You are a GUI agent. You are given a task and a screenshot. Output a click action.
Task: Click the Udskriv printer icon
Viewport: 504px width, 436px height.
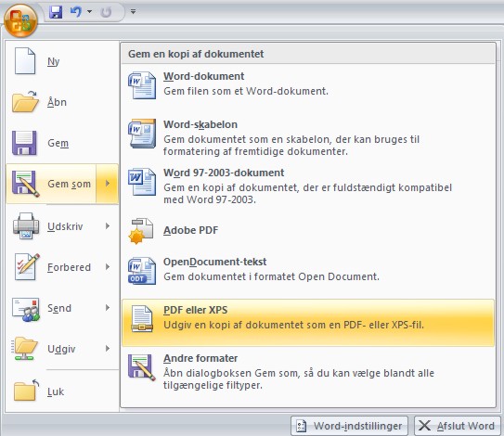(x=26, y=225)
